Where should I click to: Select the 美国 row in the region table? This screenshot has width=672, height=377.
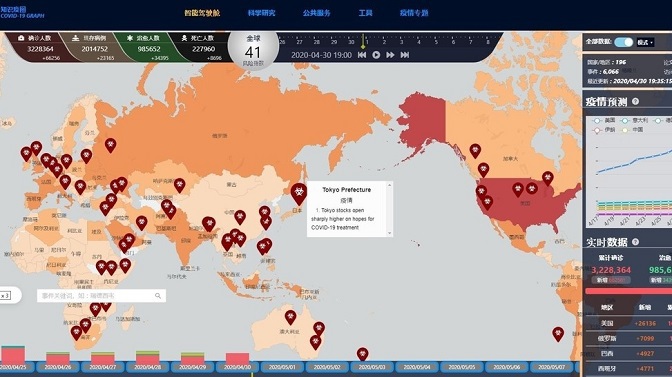[x=628, y=323]
